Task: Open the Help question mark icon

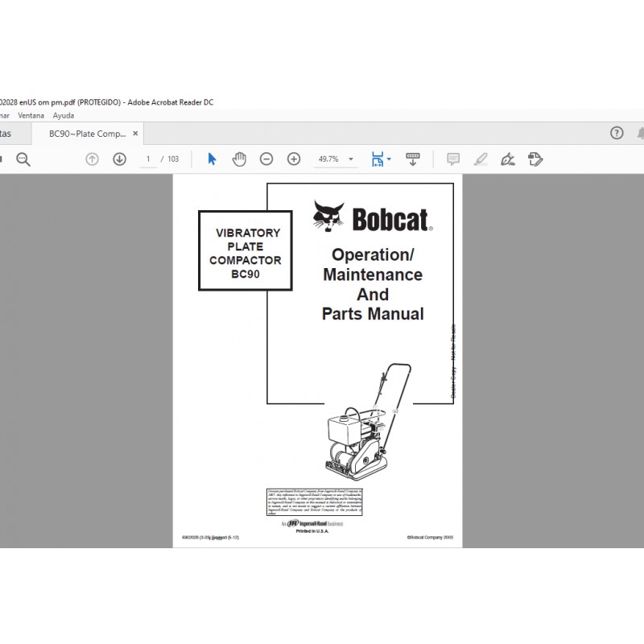Action: (615, 133)
